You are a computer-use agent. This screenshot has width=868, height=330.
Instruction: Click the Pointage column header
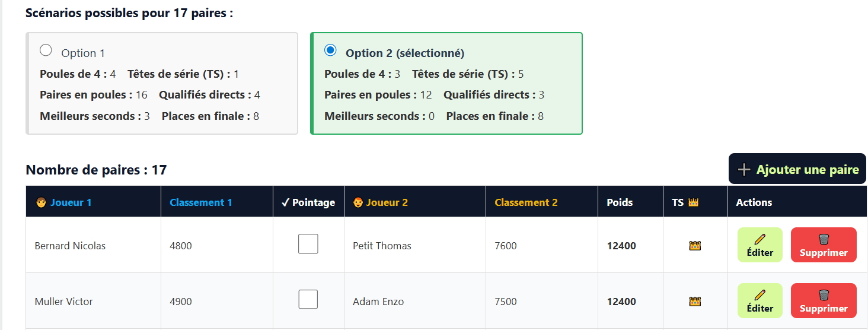tap(308, 202)
